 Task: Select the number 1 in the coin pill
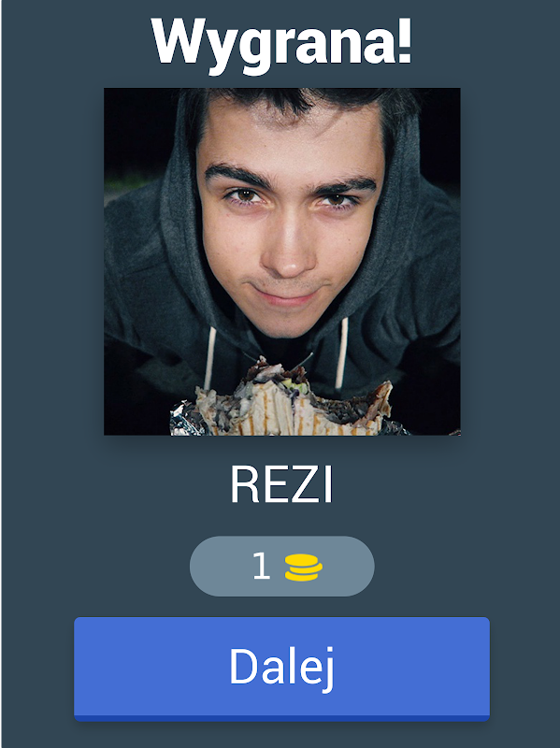(261, 567)
